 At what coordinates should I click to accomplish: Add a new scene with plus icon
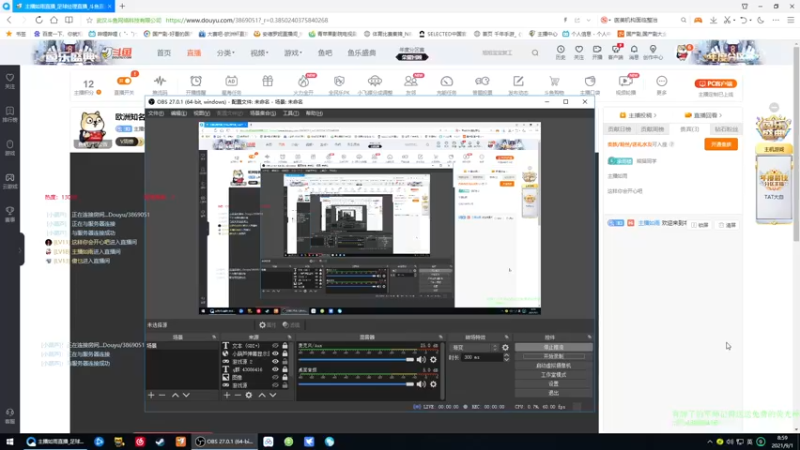151,395
